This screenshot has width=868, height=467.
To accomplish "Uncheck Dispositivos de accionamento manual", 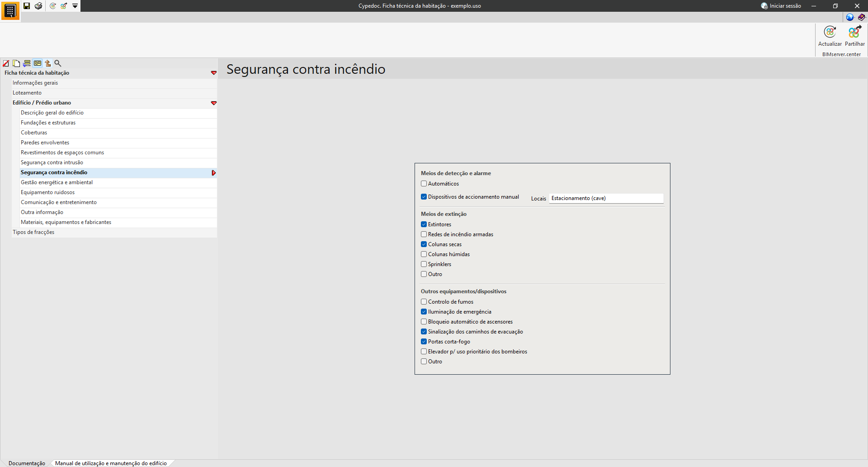I will click(424, 197).
